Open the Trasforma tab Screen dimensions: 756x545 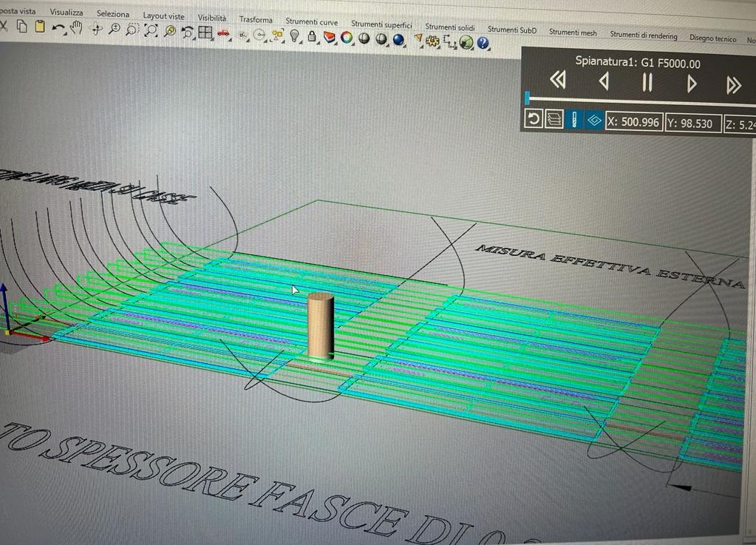[x=256, y=20]
